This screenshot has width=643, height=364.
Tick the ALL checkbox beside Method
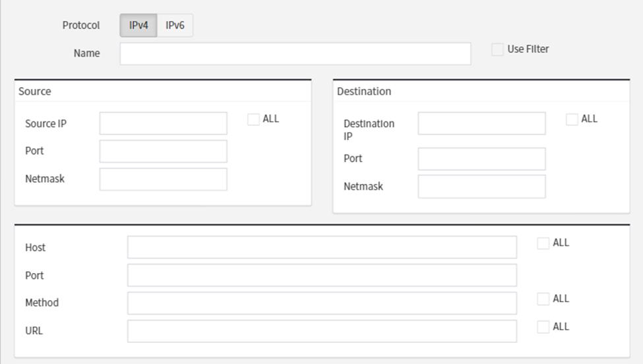click(x=543, y=299)
